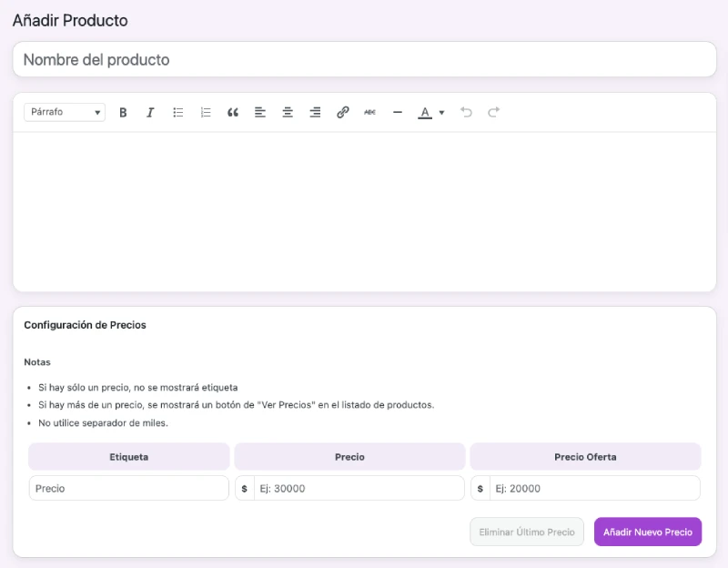Open the text color dropdown arrow
The width and height of the screenshot is (728, 568).
tap(441, 112)
